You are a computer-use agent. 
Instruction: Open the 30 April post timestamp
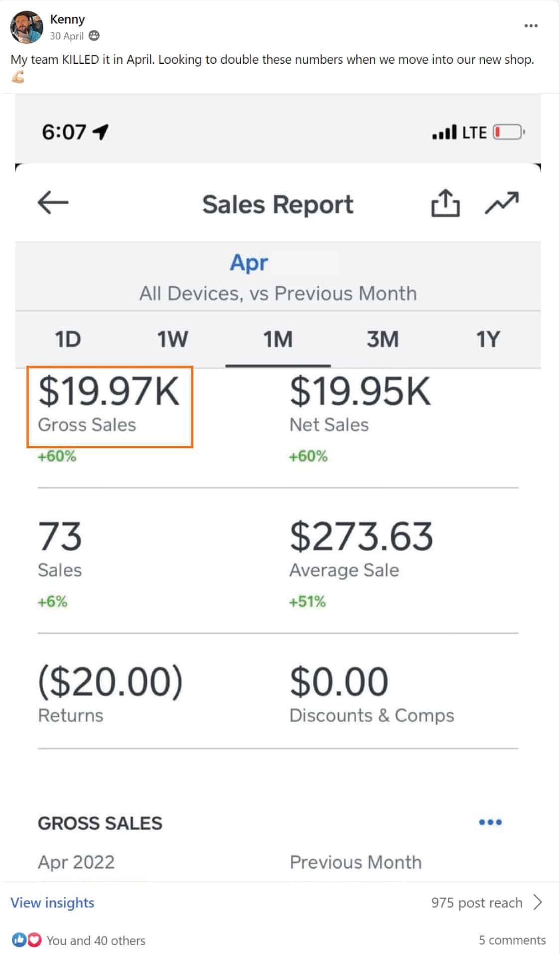[x=66, y=36]
